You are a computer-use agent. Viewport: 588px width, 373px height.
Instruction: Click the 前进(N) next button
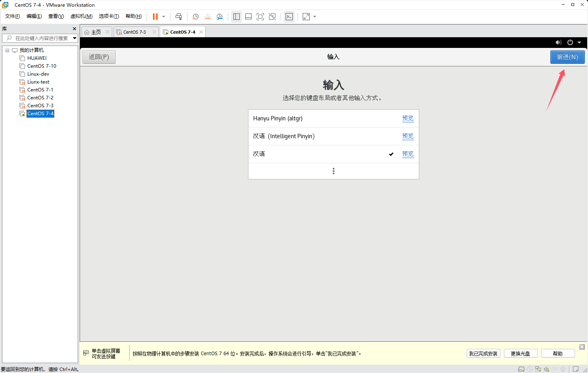pyautogui.click(x=567, y=57)
